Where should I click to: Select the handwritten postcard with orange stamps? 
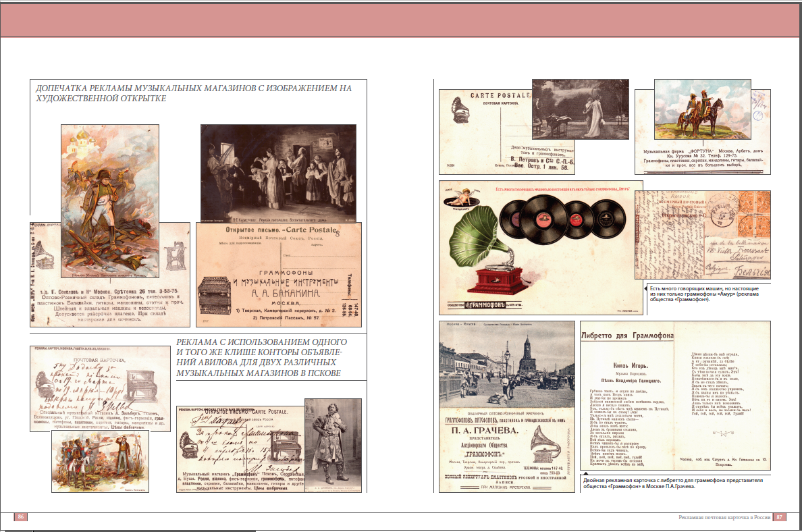tap(703, 235)
